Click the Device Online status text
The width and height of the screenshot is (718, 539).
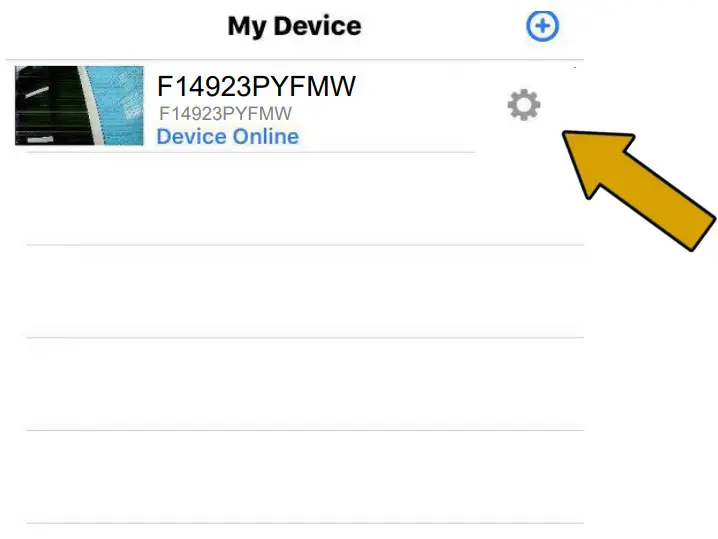pyautogui.click(x=228, y=136)
